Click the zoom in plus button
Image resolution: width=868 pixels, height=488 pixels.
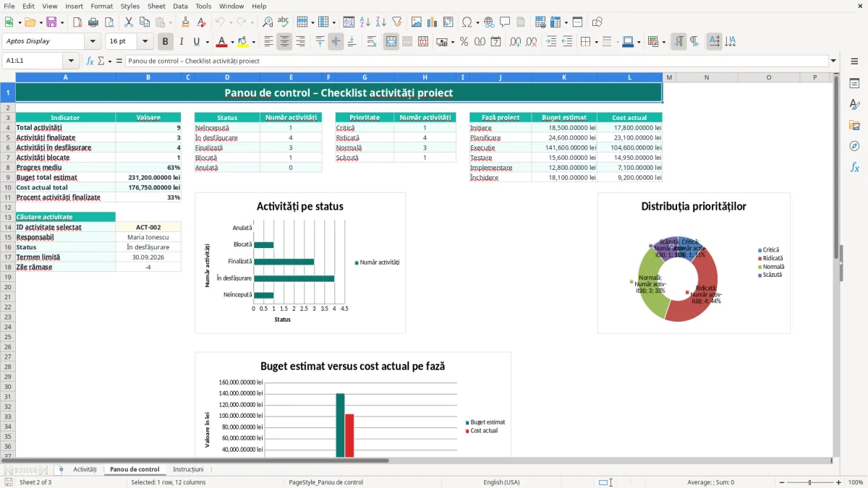point(839,482)
